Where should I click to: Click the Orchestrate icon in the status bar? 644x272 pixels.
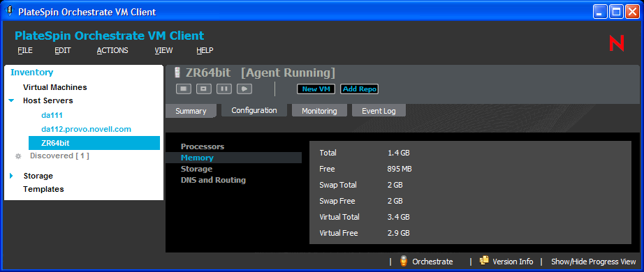coord(404,262)
